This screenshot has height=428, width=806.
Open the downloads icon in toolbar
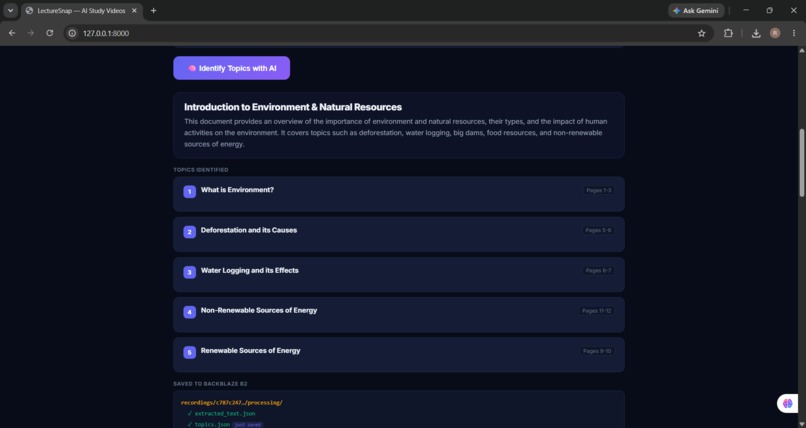[x=756, y=33]
